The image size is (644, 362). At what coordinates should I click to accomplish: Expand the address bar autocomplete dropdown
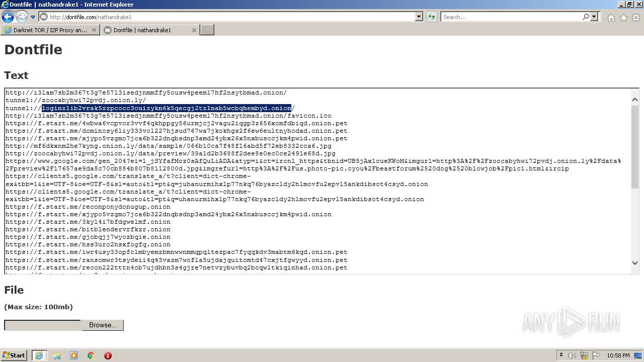(419, 17)
